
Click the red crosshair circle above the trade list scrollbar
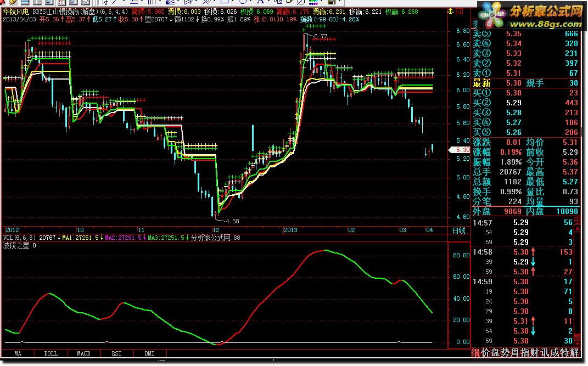pyautogui.click(x=577, y=221)
